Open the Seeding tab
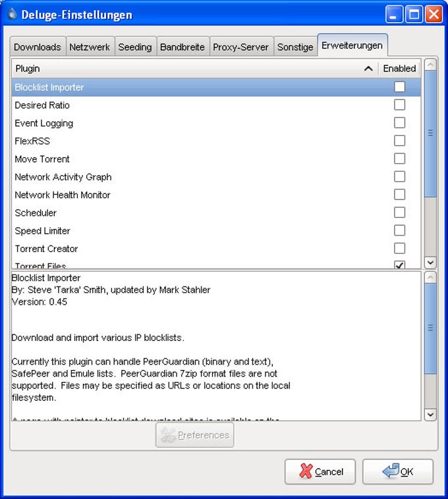Image resolution: width=448 pixels, height=499 pixels. [x=135, y=47]
